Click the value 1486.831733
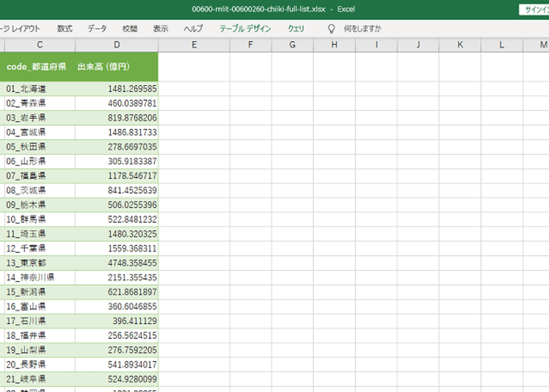This screenshot has width=549, height=392. pos(132,132)
